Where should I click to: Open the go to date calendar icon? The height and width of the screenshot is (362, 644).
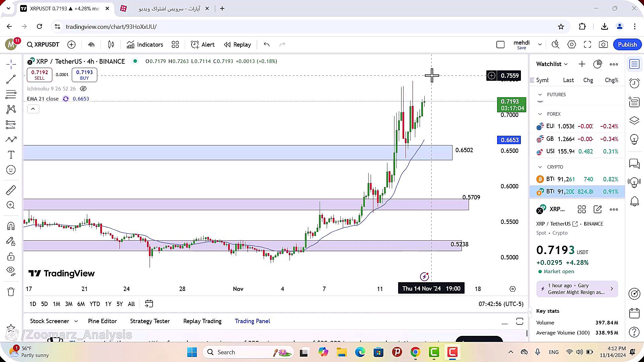coord(149,304)
